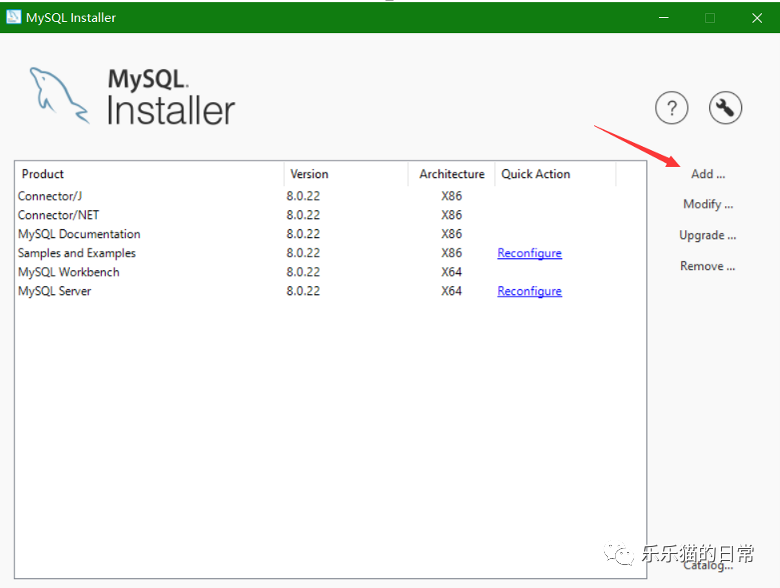Click the X86 architecture of Connector/NET
Viewport: 780px width, 588px height.
(451, 215)
